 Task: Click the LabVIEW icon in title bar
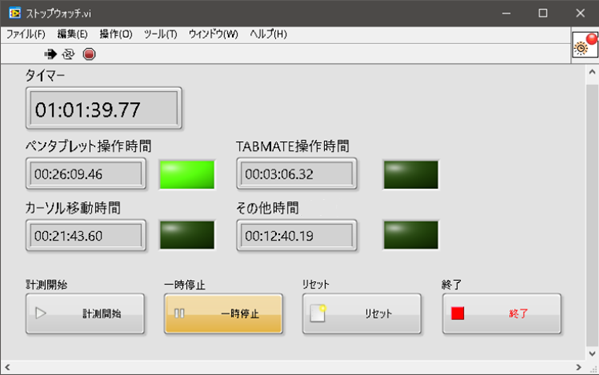(15, 13)
